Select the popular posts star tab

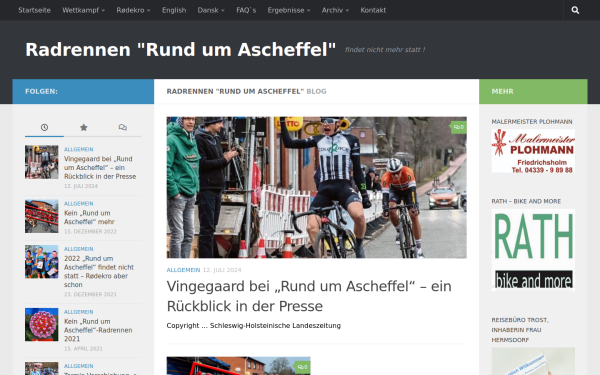(x=83, y=127)
